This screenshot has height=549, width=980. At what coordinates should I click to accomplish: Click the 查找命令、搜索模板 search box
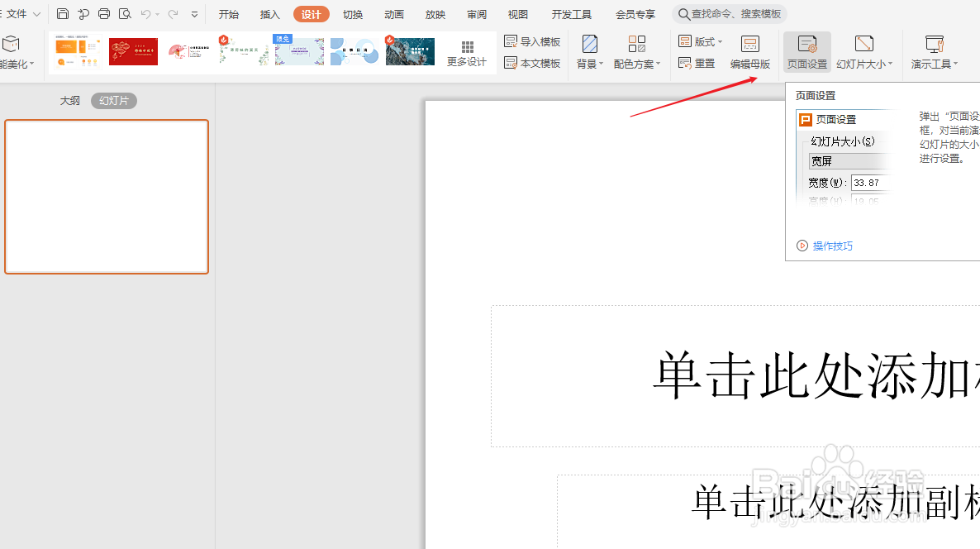coord(730,14)
